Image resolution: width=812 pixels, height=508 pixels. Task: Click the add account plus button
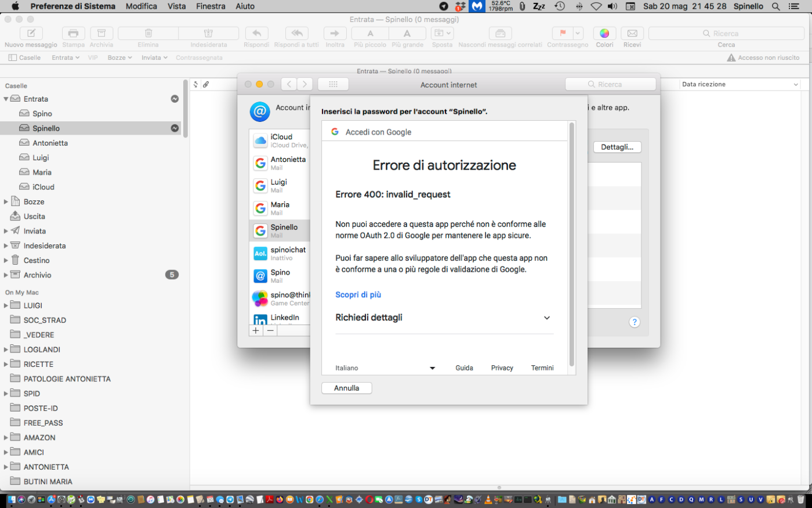(256, 330)
